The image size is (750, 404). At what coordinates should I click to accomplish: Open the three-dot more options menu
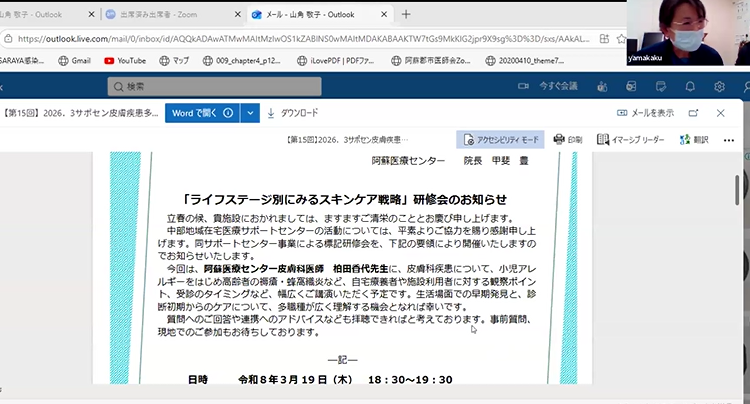(730, 139)
